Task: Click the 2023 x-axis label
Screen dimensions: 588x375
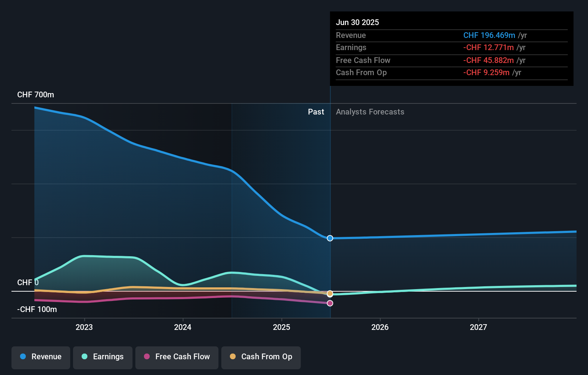Action: [84, 327]
